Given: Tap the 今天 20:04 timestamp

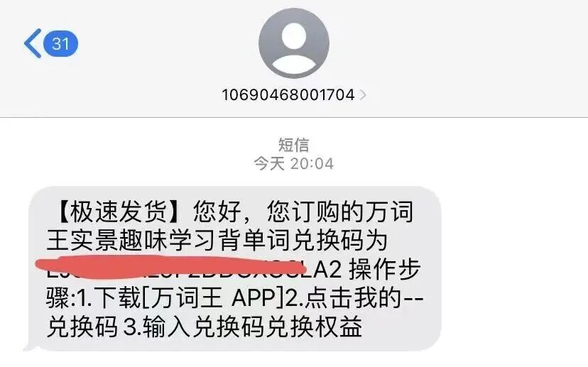Looking at the screenshot, I should 293,163.
